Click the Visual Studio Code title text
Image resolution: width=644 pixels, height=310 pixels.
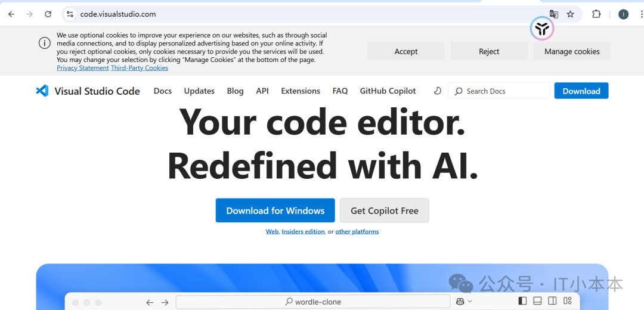pyautogui.click(x=97, y=91)
